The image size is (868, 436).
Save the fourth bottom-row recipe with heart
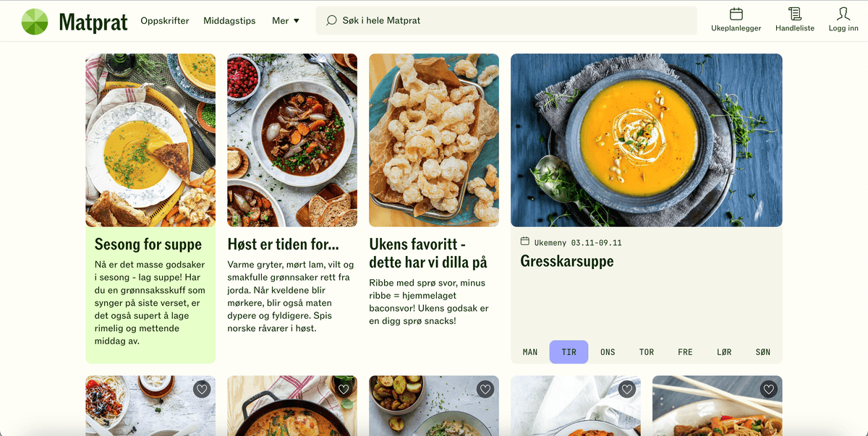627,390
